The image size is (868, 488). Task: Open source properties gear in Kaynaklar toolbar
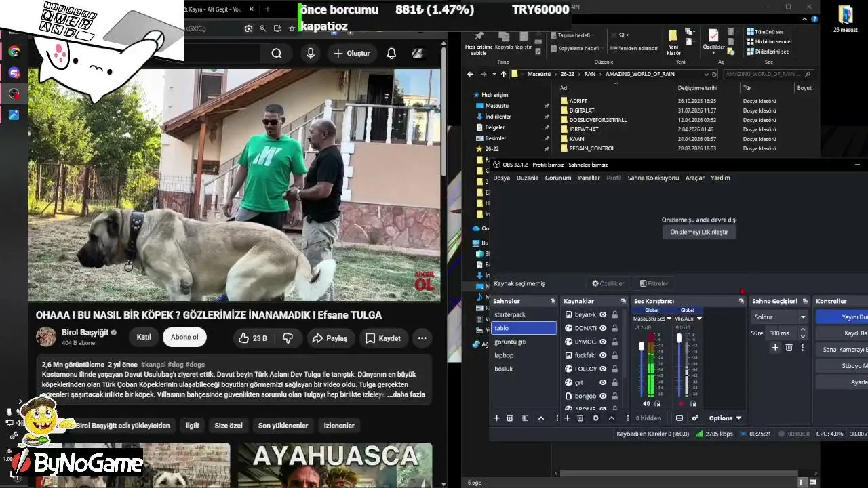595,418
